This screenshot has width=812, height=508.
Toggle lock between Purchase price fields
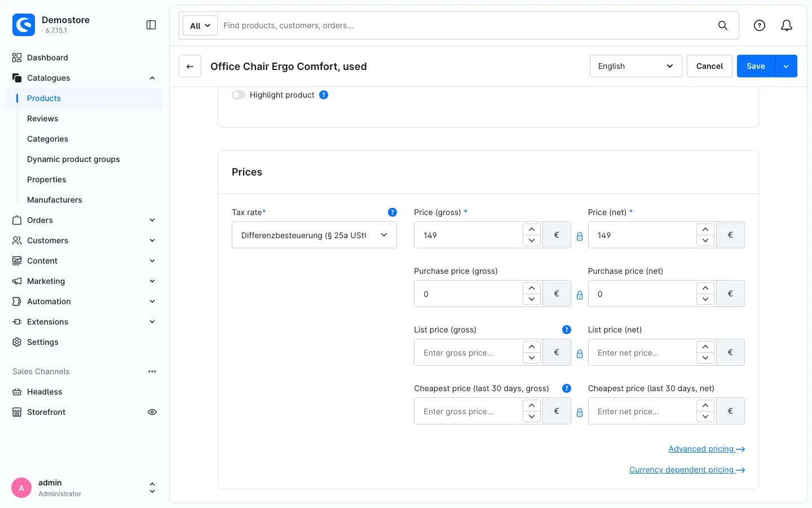580,295
